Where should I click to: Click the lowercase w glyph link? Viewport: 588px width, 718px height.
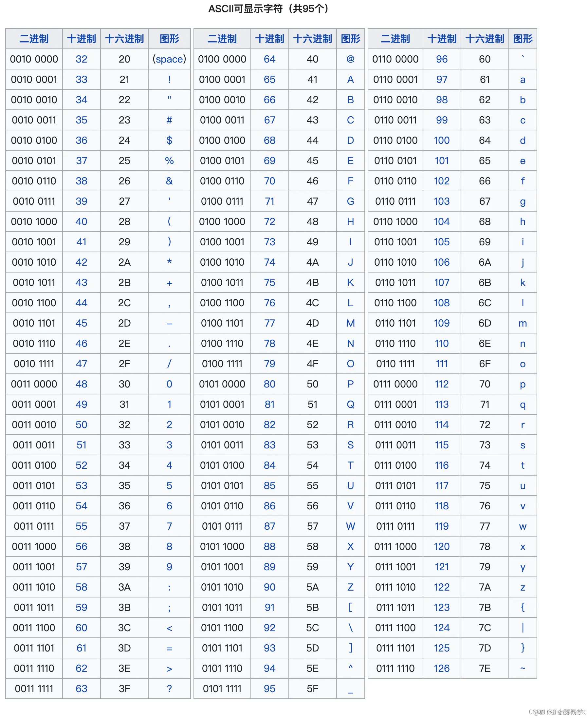(523, 527)
